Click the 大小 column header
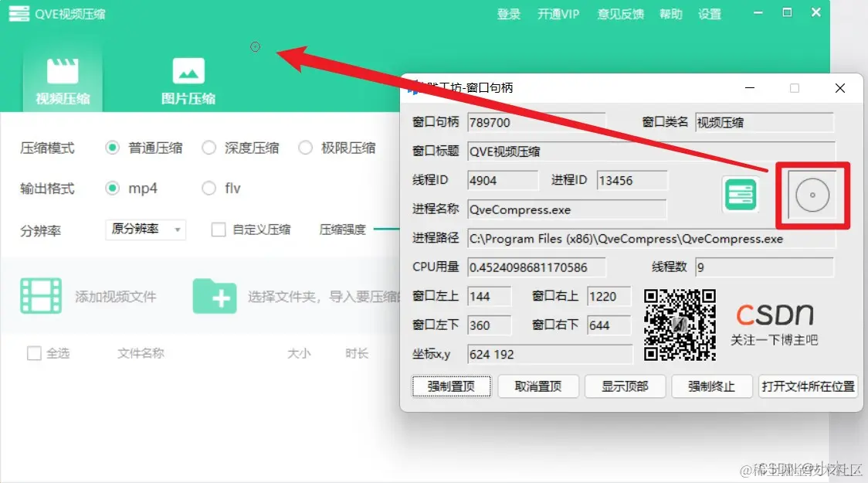The image size is (868, 483). coord(299,353)
